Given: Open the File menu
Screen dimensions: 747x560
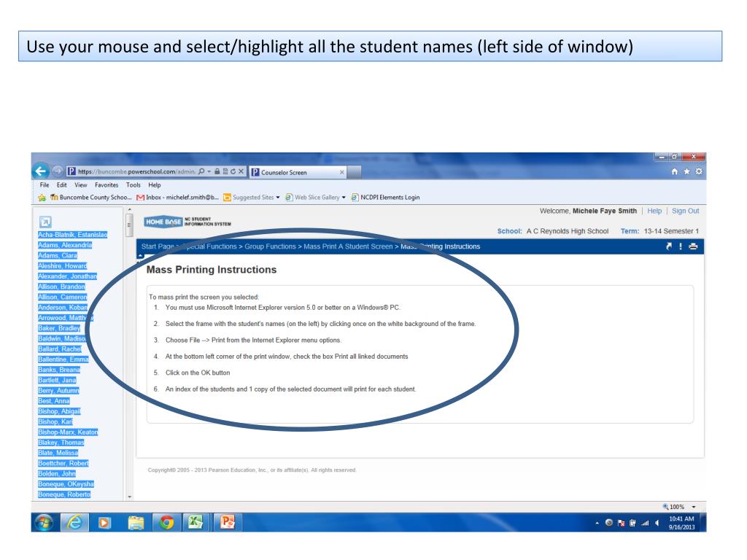Looking at the screenshot, I should coord(44,185).
